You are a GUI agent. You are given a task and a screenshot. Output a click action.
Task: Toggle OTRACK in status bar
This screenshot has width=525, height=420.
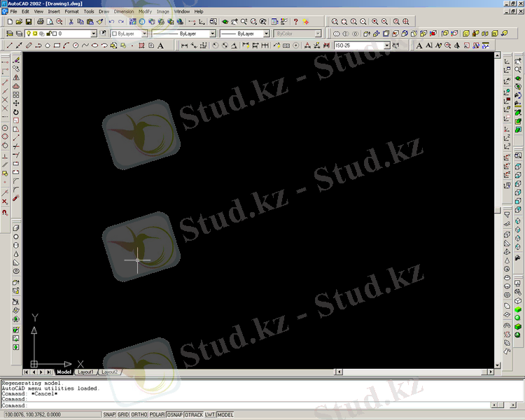pyautogui.click(x=194, y=414)
